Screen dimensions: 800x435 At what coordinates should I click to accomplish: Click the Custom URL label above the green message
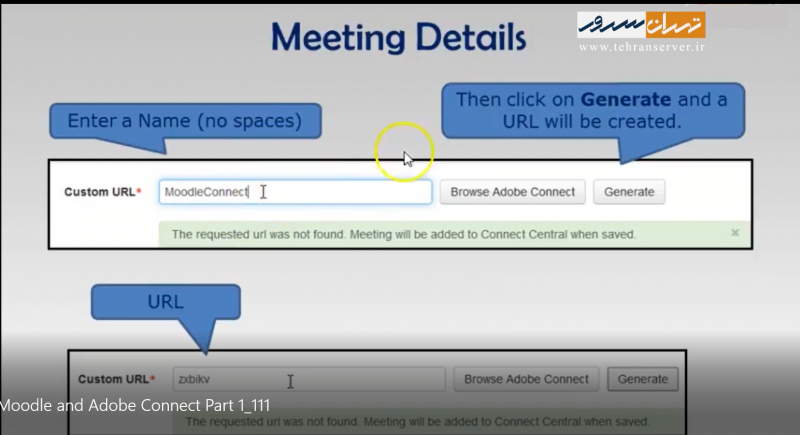pyautogui.click(x=99, y=192)
